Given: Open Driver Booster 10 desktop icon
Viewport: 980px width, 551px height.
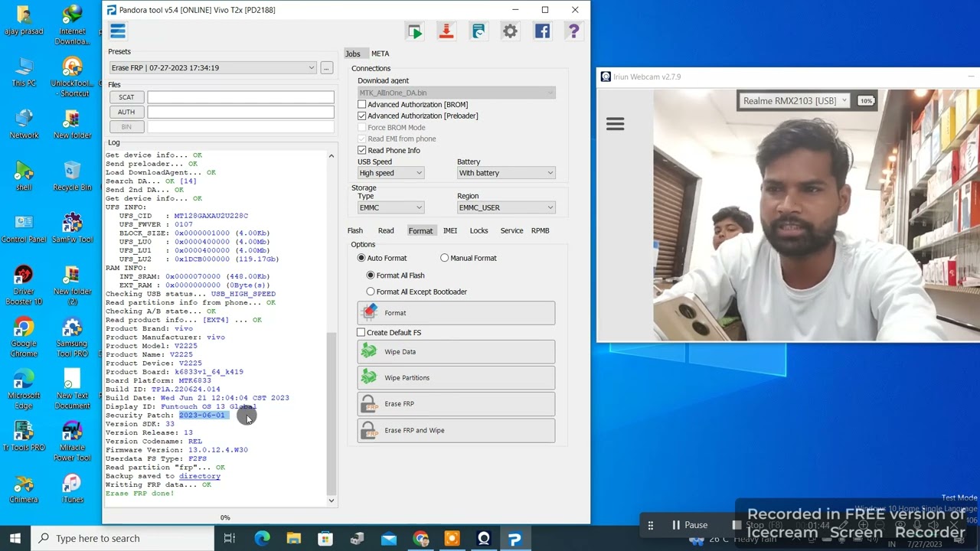Looking at the screenshot, I should [24, 285].
